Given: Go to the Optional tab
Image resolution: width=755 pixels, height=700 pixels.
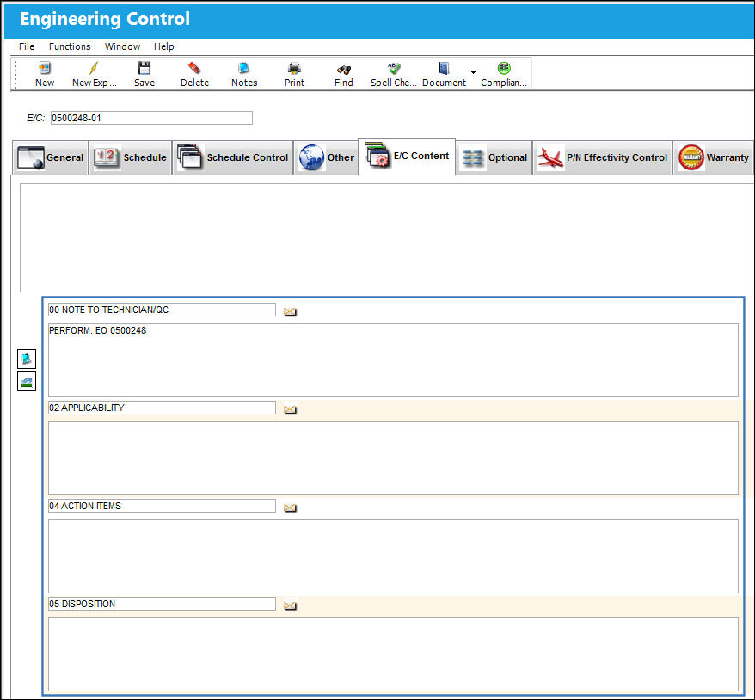Looking at the screenshot, I should [494, 157].
